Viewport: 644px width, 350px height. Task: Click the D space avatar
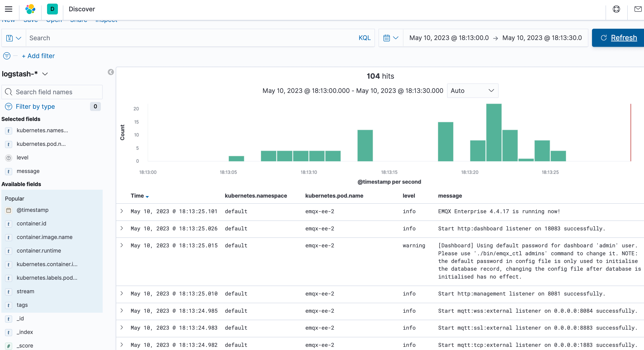(x=52, y=9)
